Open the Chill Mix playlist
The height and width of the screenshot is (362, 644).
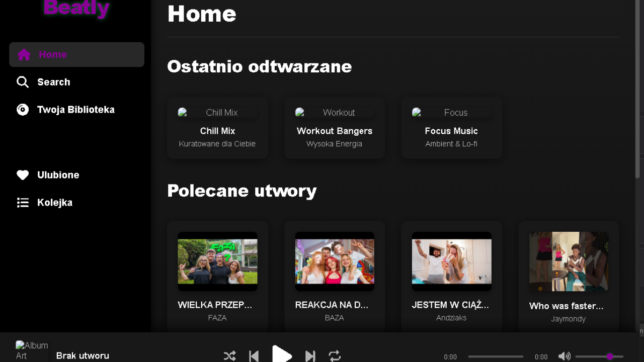(x=217, y=127)
